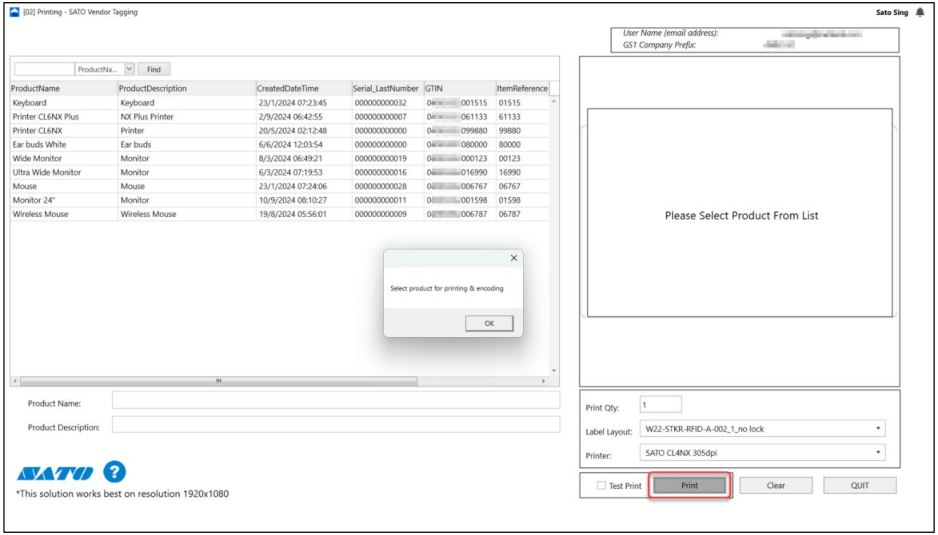This screenshot has width=938, height=535.
Task: Select the Ultra Wide Monitor row
Action: point(47,172)
